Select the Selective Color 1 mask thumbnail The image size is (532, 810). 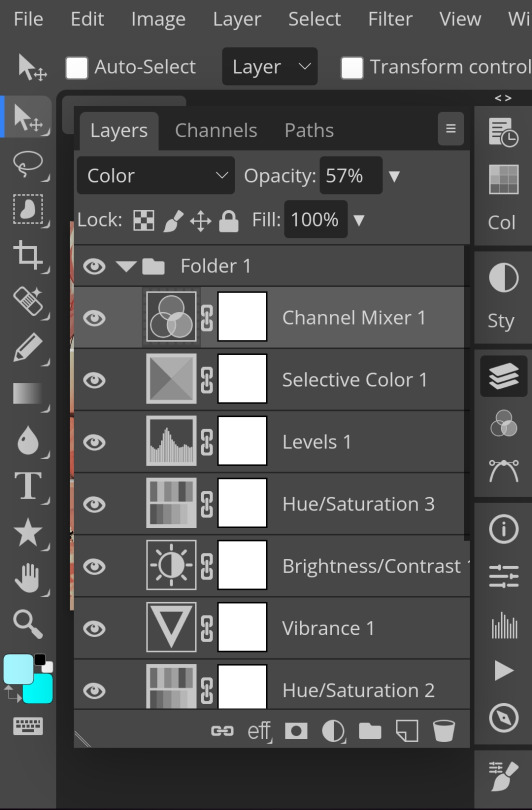242,379
